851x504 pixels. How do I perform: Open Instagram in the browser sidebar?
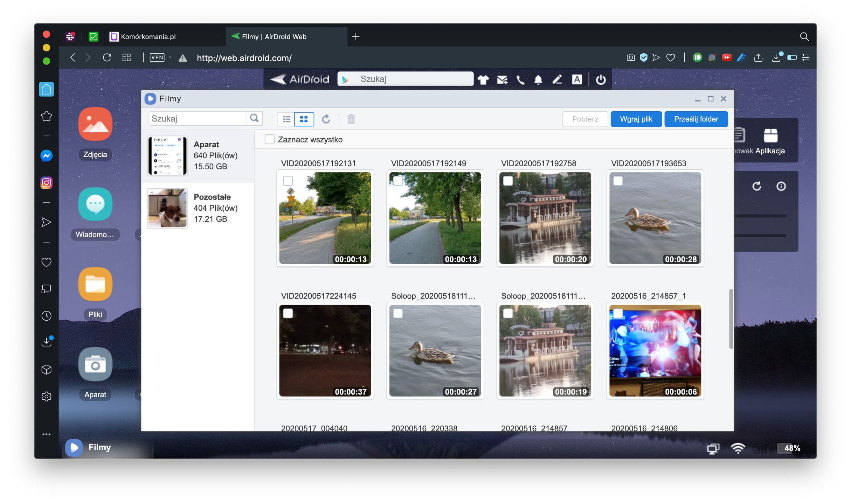pyautogui.click(x=47, y=183)
